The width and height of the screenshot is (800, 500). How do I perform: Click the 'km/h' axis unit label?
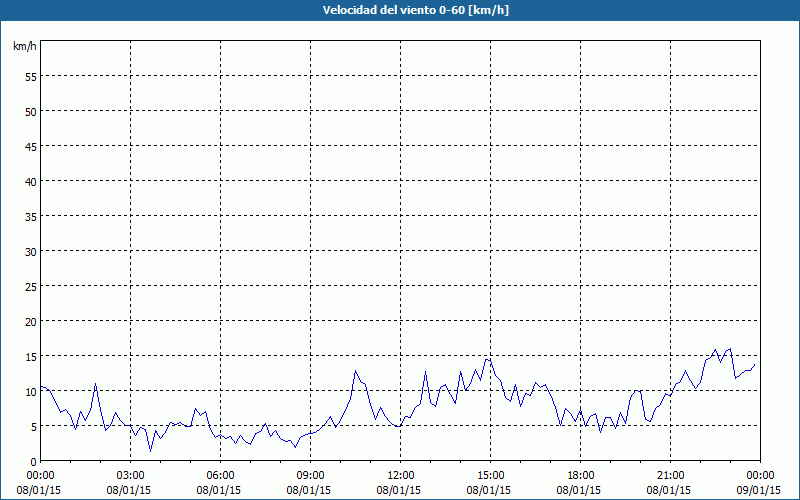tap(24, 46)
